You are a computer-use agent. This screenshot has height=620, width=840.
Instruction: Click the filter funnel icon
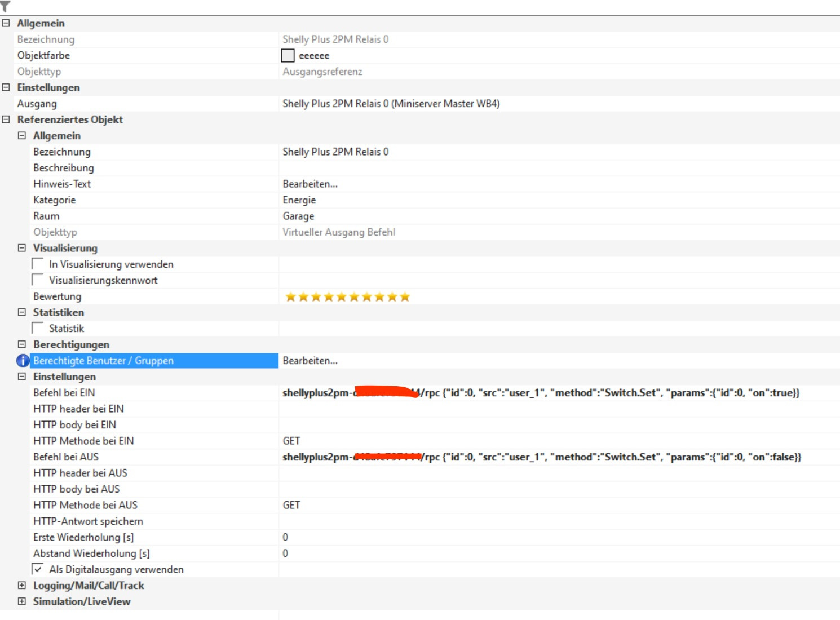5,6
